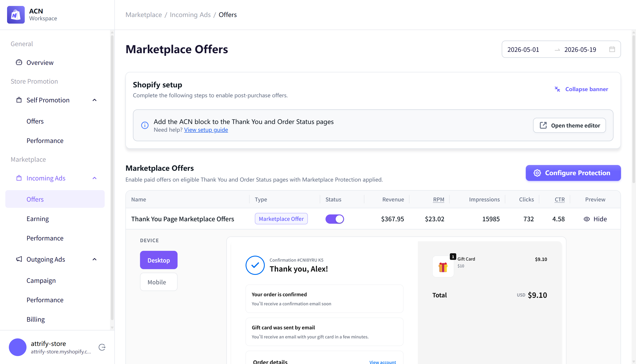This screenshot has width=636, height=364.
Task: Click Open theme editor button
Action: (569, 125)
